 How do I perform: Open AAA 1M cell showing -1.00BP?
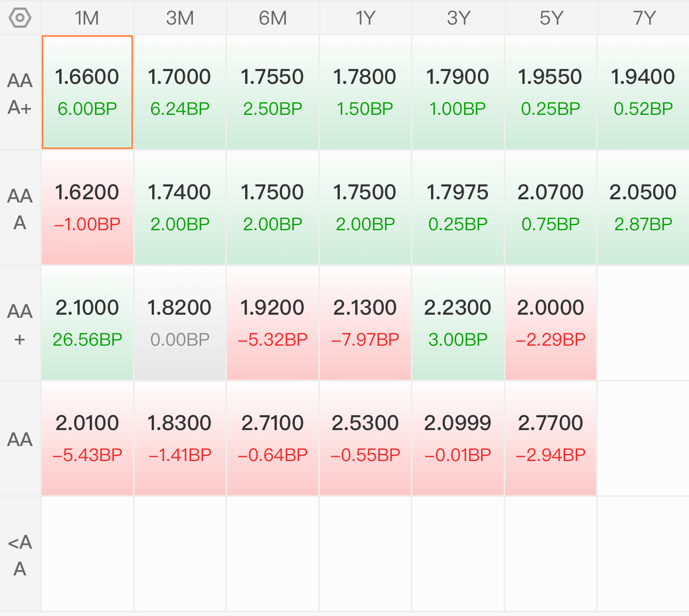click(87, 208)
